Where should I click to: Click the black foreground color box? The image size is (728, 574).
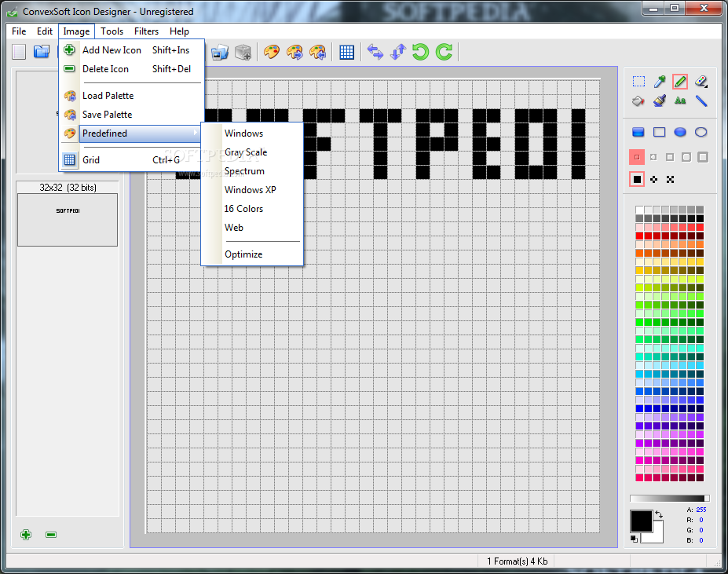pyautogui.click(x=641, y=521)
